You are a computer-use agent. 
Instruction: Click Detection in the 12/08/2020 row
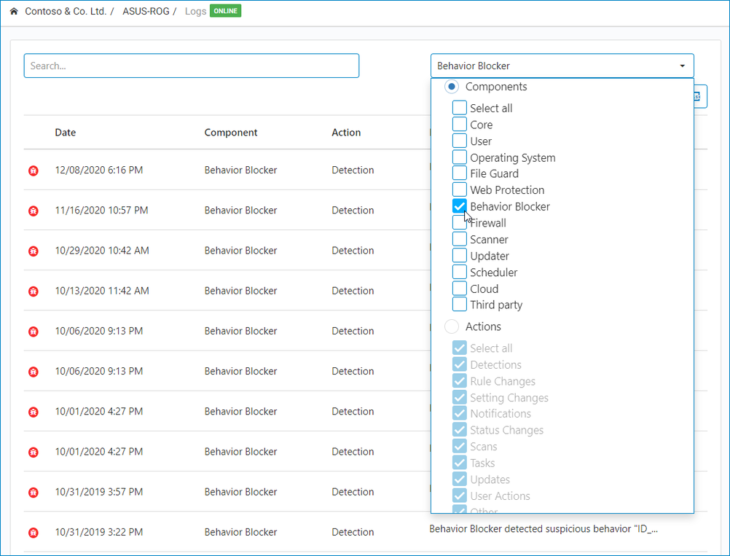(352, 170)
